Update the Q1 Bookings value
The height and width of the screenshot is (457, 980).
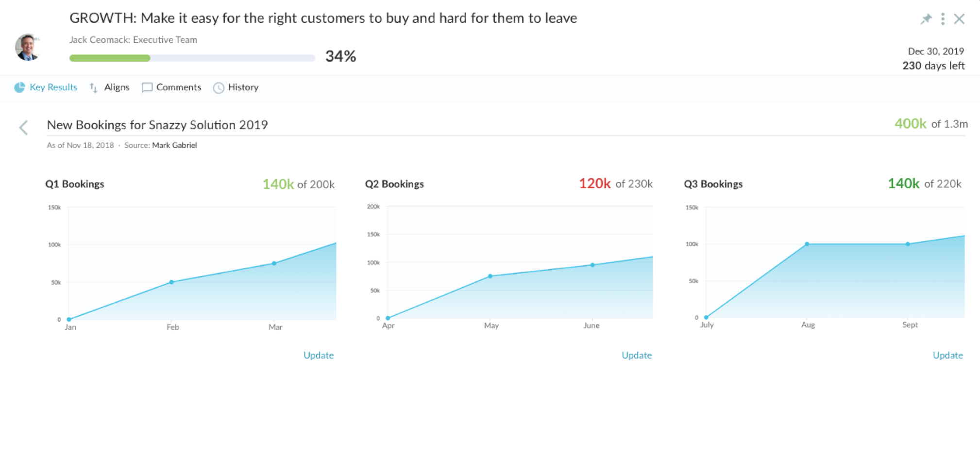point(319,355)
